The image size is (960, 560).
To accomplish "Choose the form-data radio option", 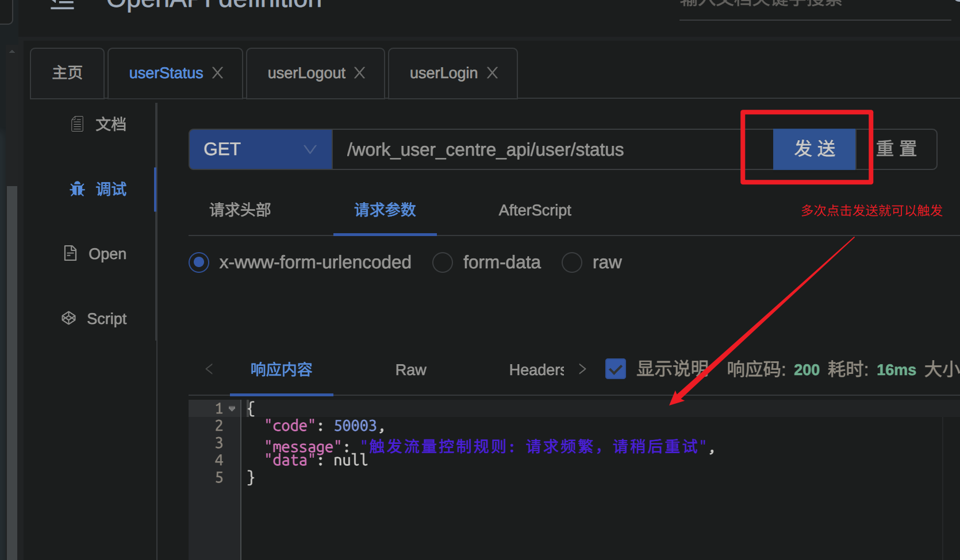I will coord(442,262).
